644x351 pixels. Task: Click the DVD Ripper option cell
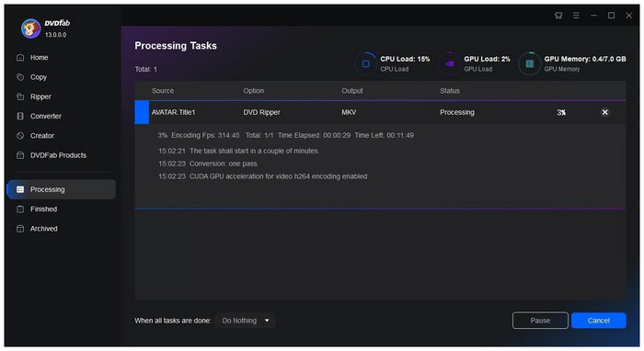click(261, 112)
